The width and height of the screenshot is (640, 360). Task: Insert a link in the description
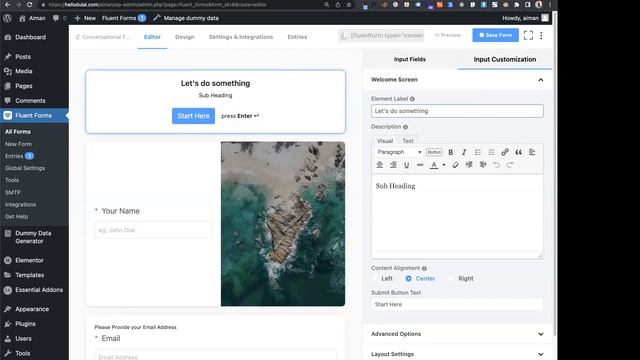[505, 152]
